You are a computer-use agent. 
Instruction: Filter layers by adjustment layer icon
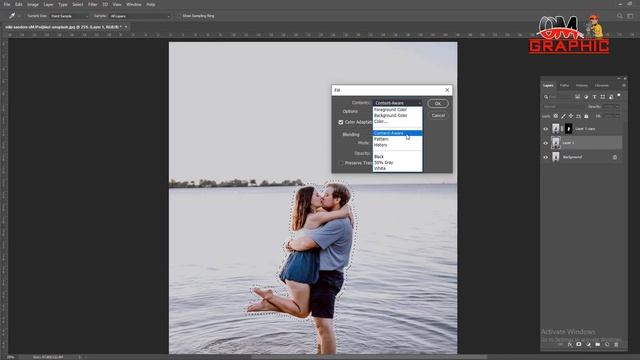click(586, 97)
